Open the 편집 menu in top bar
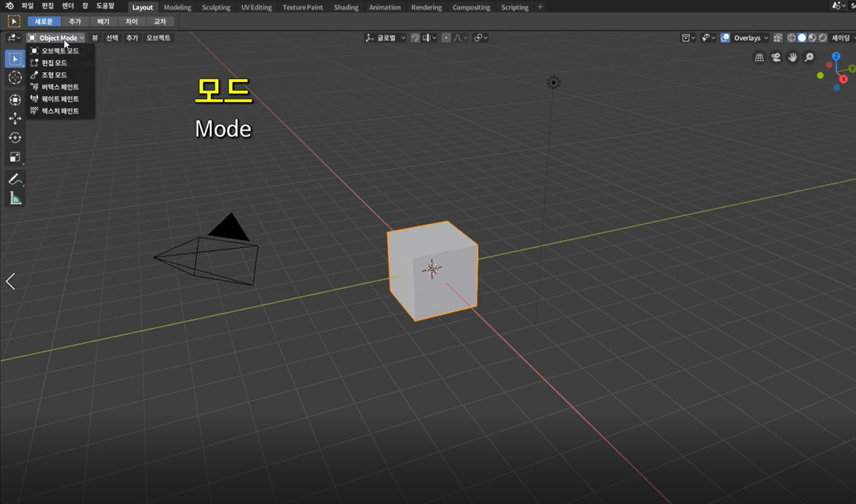 pyautogui.click(x=47, y=6)
